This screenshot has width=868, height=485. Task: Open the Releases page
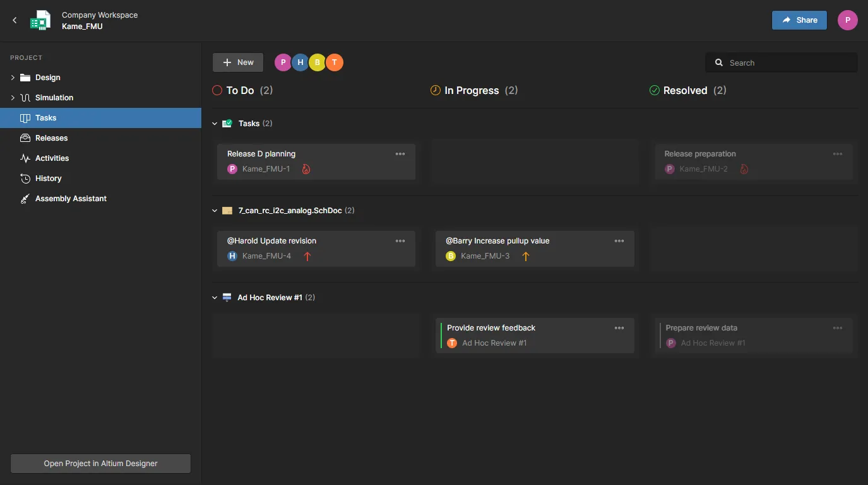51,138
